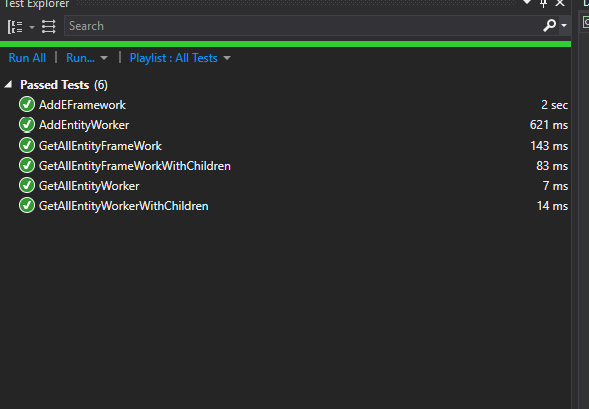The image size is (589, 409).
Task: Open the Group By tree icon
Action: [15, 27]
